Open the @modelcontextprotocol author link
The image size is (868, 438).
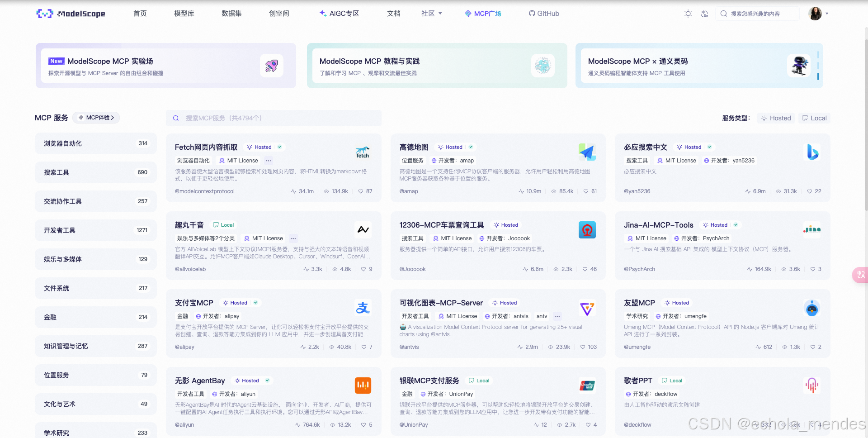tap(205, 191)
